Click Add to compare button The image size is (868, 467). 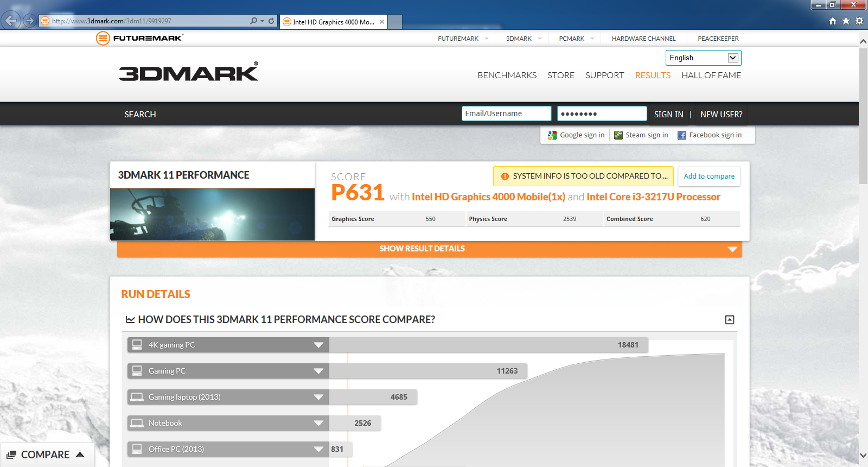[x=709, y=176]
